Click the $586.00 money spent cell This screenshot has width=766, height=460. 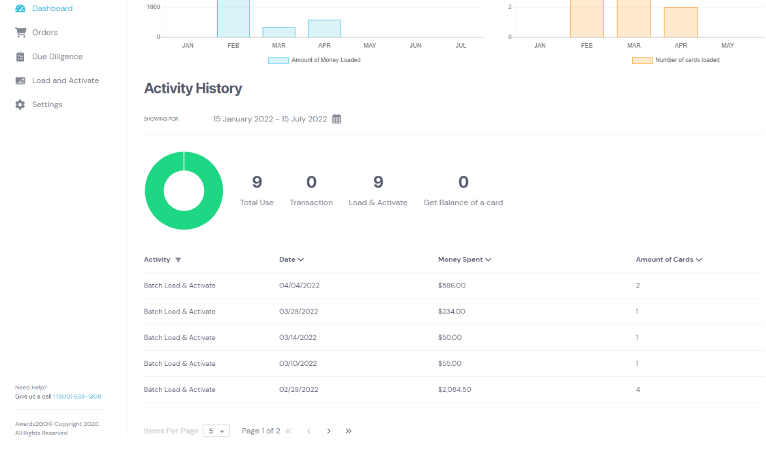click(x=452, y=286)
